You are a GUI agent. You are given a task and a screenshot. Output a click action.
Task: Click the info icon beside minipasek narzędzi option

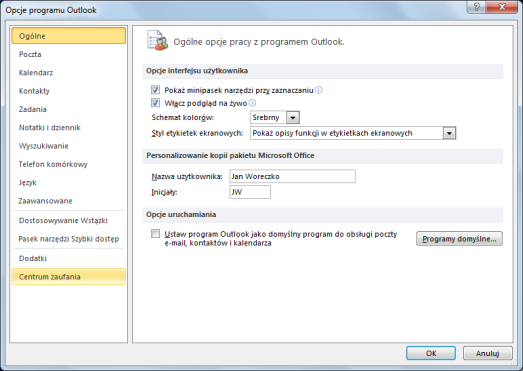[x=319, y=90]
